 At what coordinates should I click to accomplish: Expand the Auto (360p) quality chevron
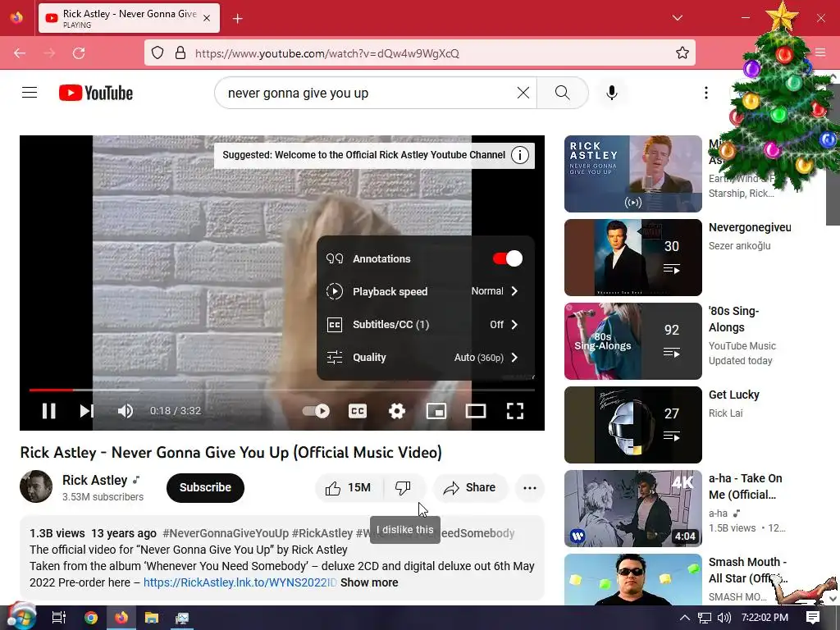(514, 358)
